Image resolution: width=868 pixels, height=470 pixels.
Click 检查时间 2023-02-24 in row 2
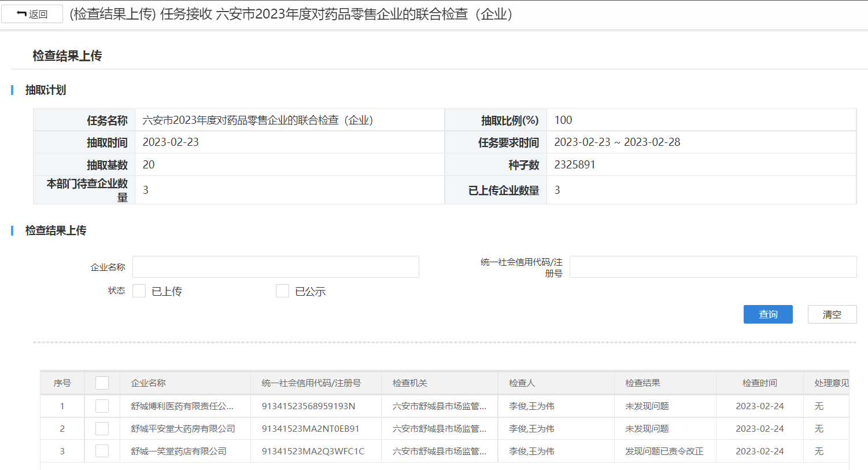pyautogui.click(x=760, y=429)
